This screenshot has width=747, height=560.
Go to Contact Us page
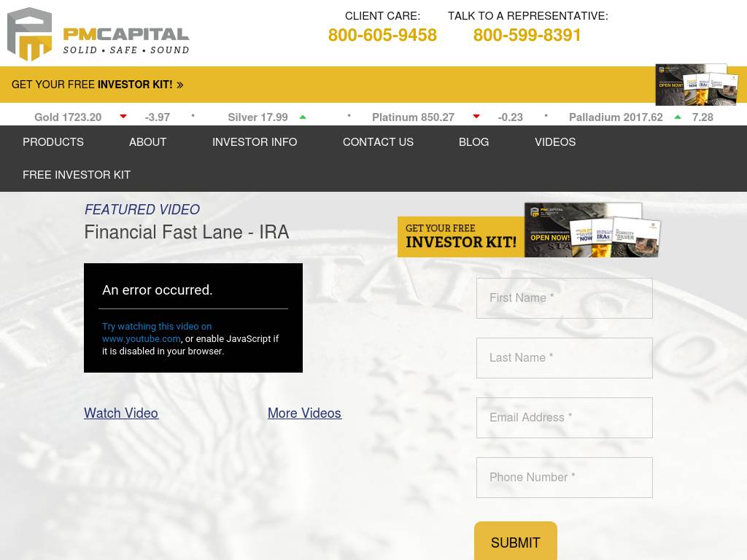[378, 142]
